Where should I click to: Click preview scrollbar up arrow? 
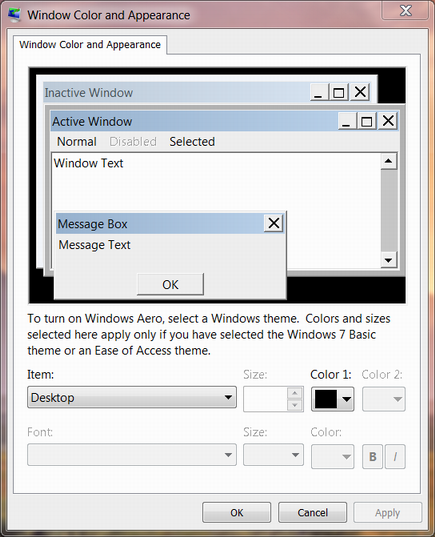pyautogui.click(x=388, y=161)
